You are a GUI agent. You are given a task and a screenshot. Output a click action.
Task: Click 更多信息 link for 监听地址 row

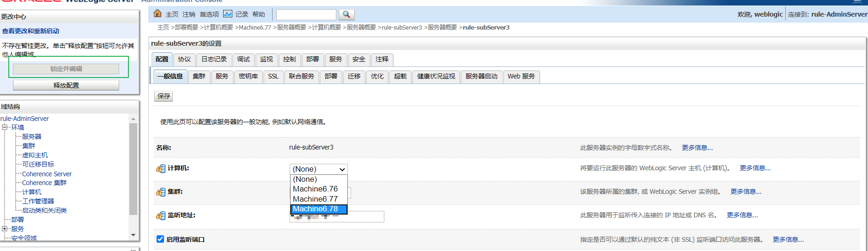click(x=742, y=215)
